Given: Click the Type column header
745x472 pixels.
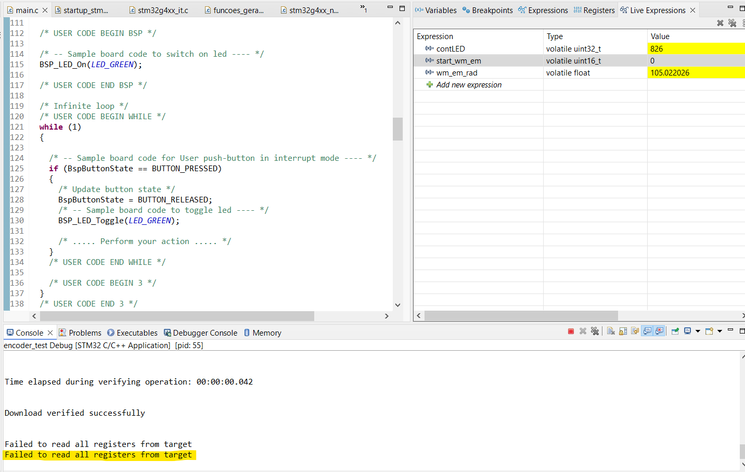Looking at the screenshot, I should pyautogui.click(x=595, y=36).
